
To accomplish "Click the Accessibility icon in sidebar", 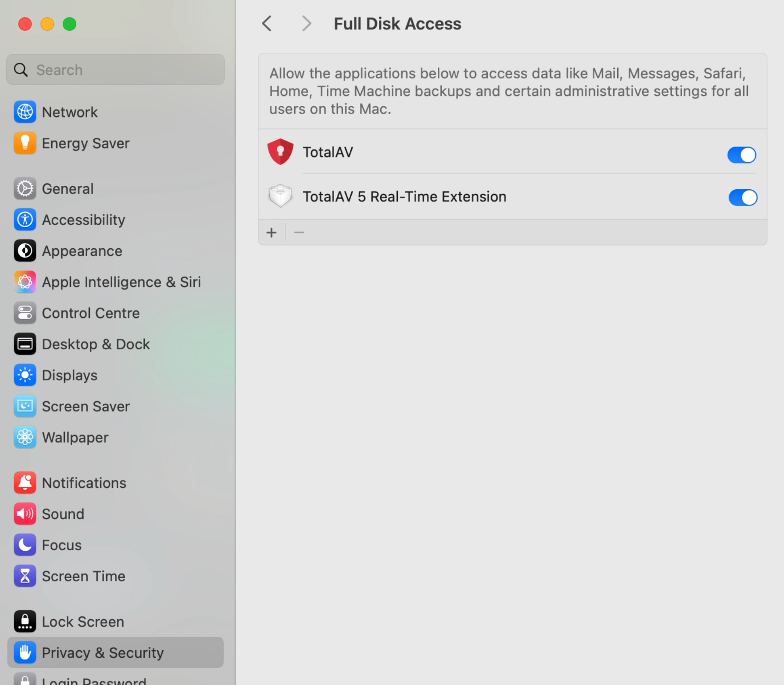I will tap(25, 220).
